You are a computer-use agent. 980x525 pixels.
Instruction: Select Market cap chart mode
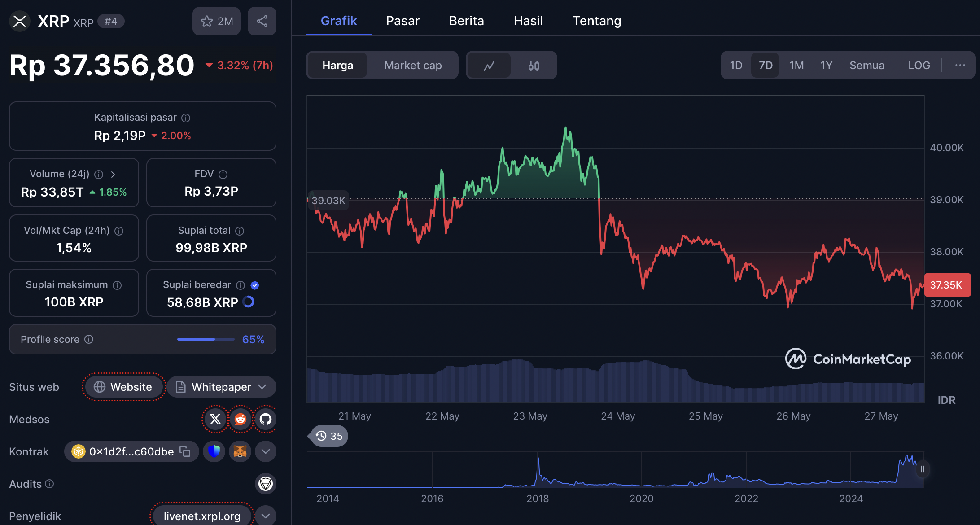[x=413, y=66]
